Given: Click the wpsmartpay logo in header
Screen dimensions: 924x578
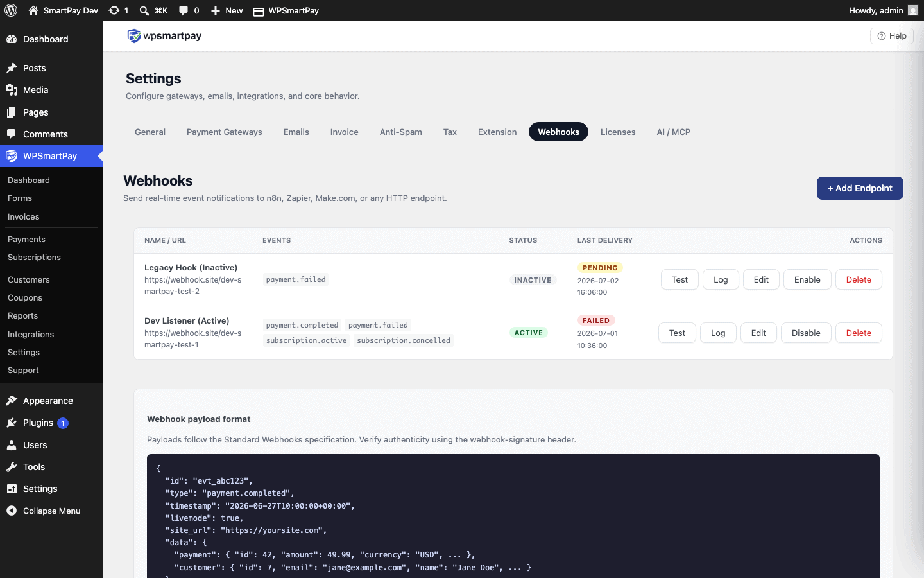Looking at the screenshot, I should click(x=164, y=36).
